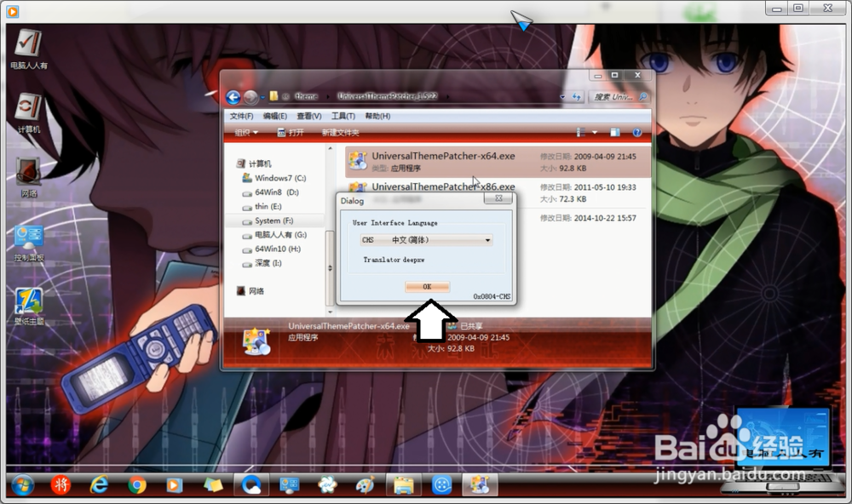Go forward in Explorer navigation

[250, 97]
